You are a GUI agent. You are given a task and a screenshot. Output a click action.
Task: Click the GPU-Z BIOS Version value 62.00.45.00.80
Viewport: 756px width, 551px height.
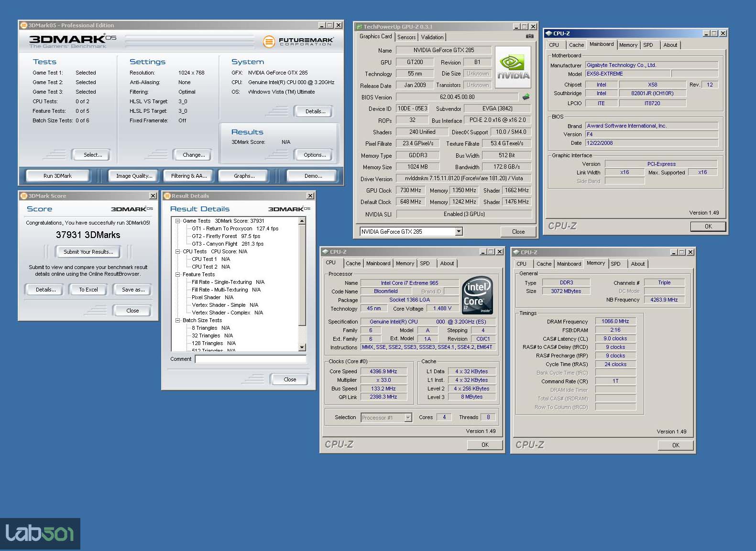click(x=457, y=97)
